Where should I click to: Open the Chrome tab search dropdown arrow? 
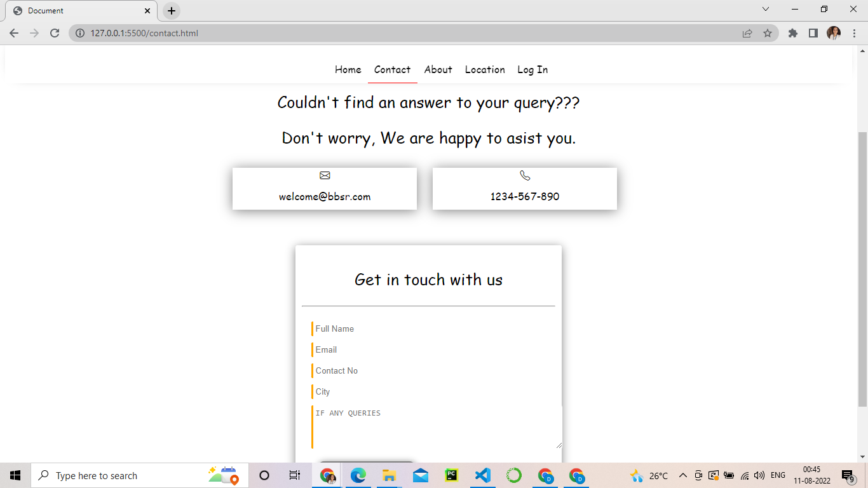765,10
